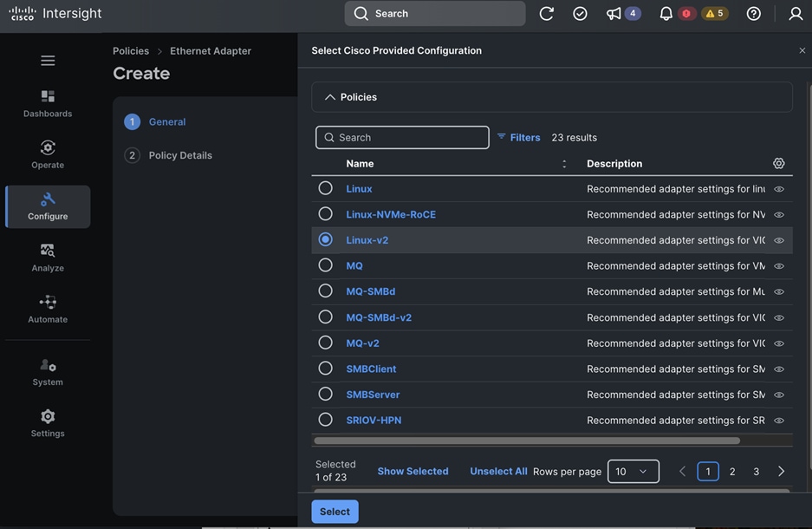Preview the Linux policy with eye icon
The width and height of the screenshot is (812, 529).
click(779, 189)
